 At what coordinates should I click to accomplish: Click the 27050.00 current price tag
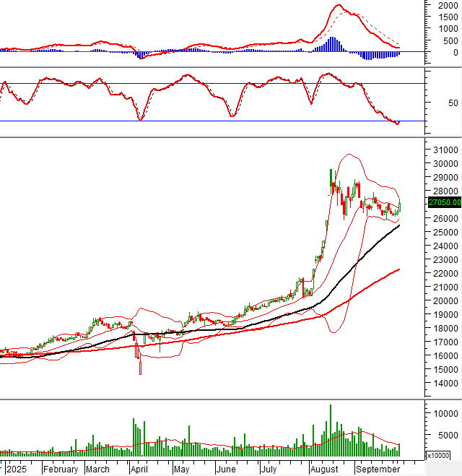point(444,203)
